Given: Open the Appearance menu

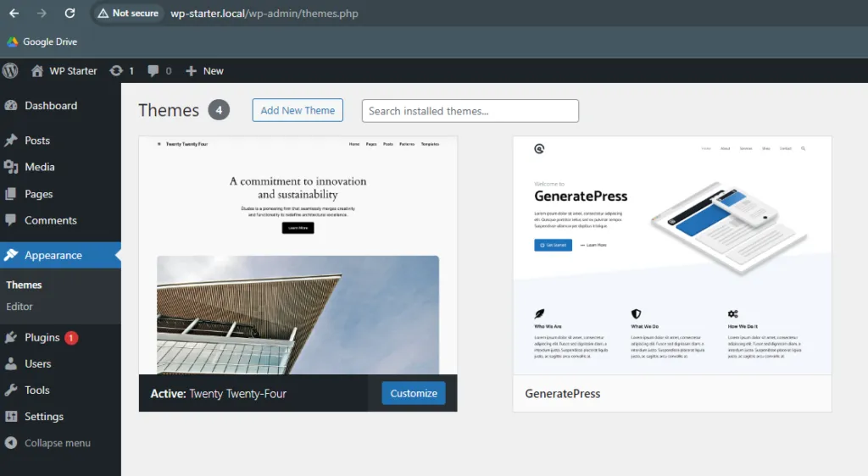Looking at the screenshot, I should click(x=53, y=255).
